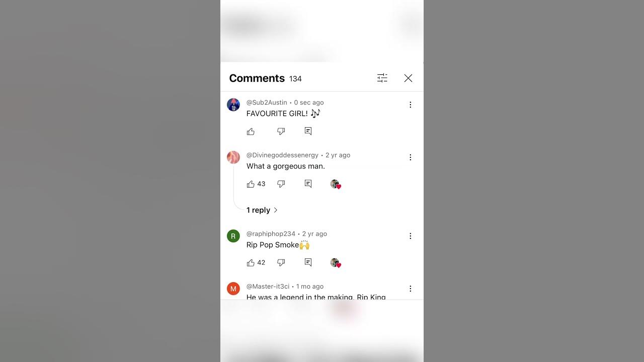Open options menu for raphiphop234 comment
644x362 pixels.
[x=410, y=236]
